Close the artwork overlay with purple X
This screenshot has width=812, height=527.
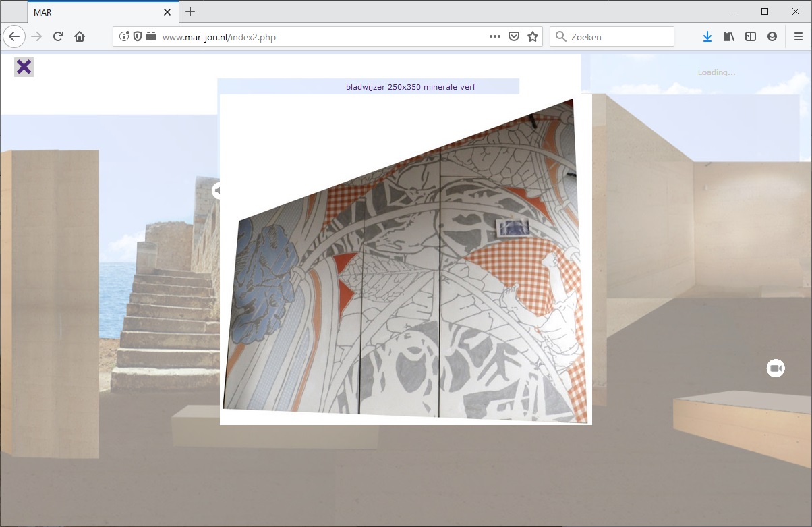24,67
